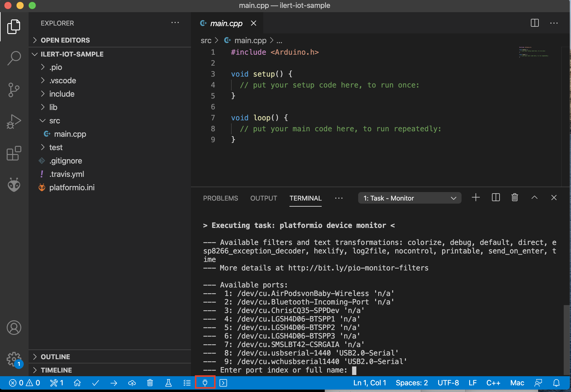The width and height of the screenshot is (571, 392).
Task: Select UTF-8 encoding in the status bar
Action: [448, 383]
